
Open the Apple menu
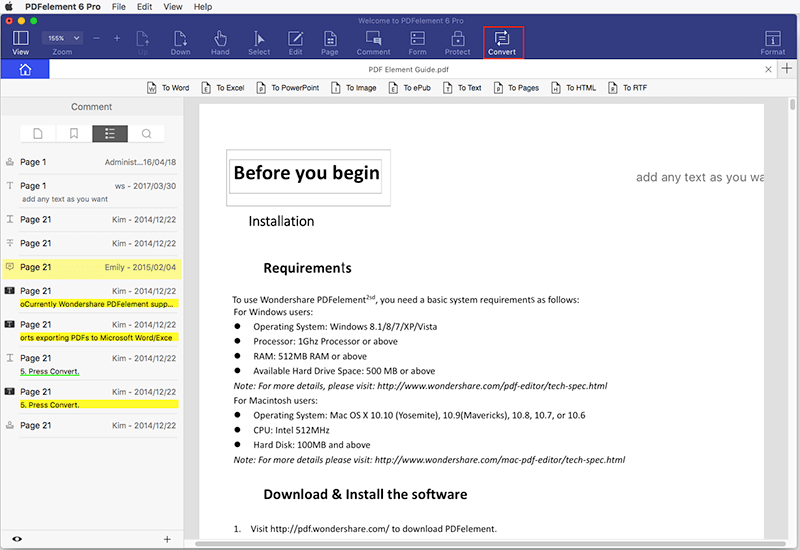tap(9, 7)
